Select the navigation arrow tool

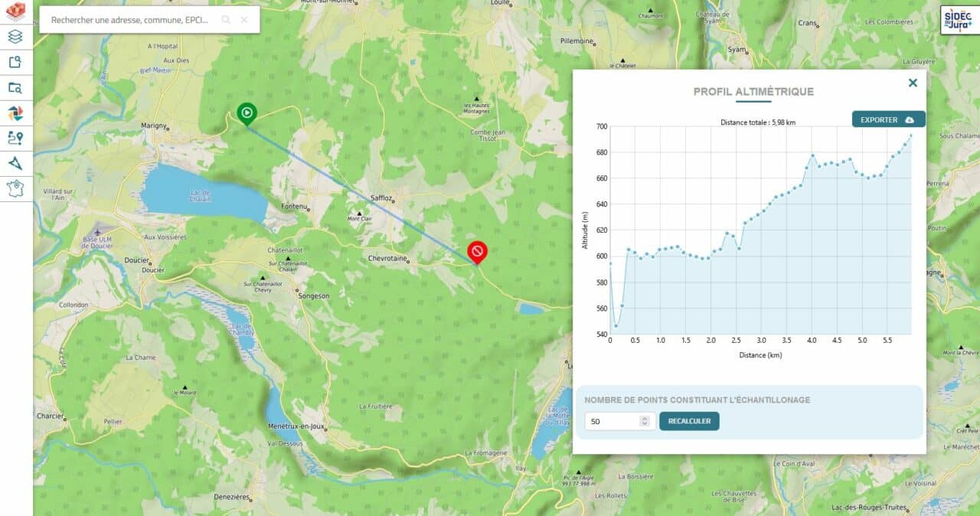pos(15,163)
